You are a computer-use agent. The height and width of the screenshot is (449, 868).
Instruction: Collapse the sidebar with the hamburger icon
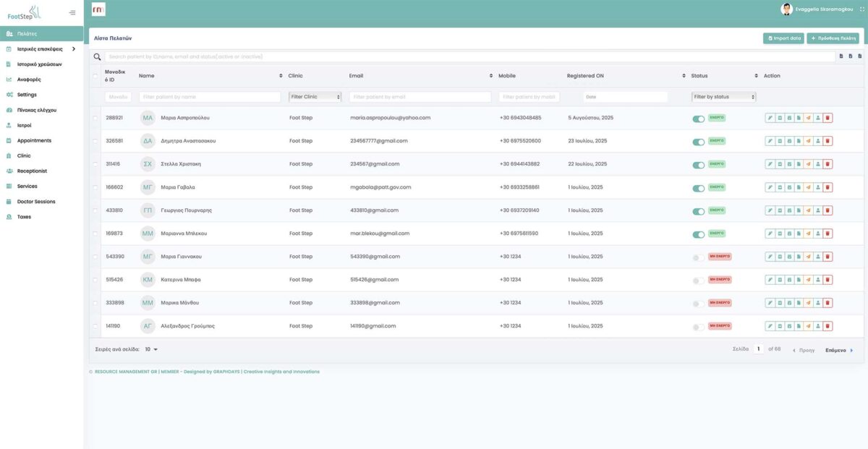(x=72, y=12)
